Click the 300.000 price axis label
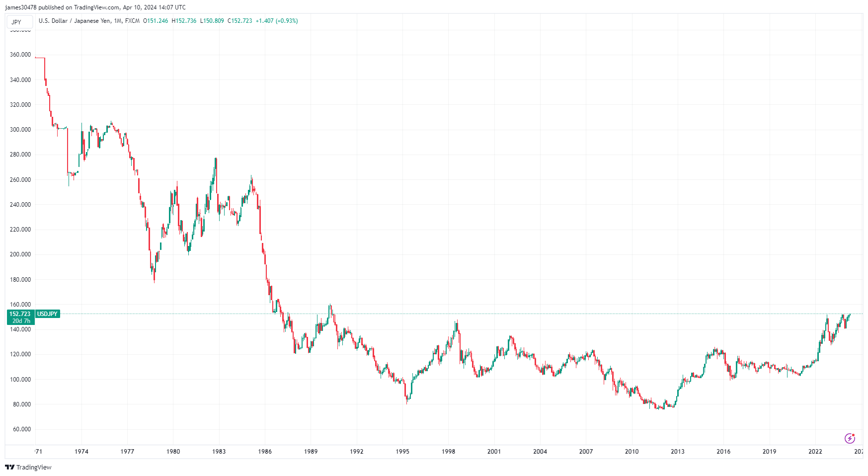868x476 pixels. (x=20, y=129)
